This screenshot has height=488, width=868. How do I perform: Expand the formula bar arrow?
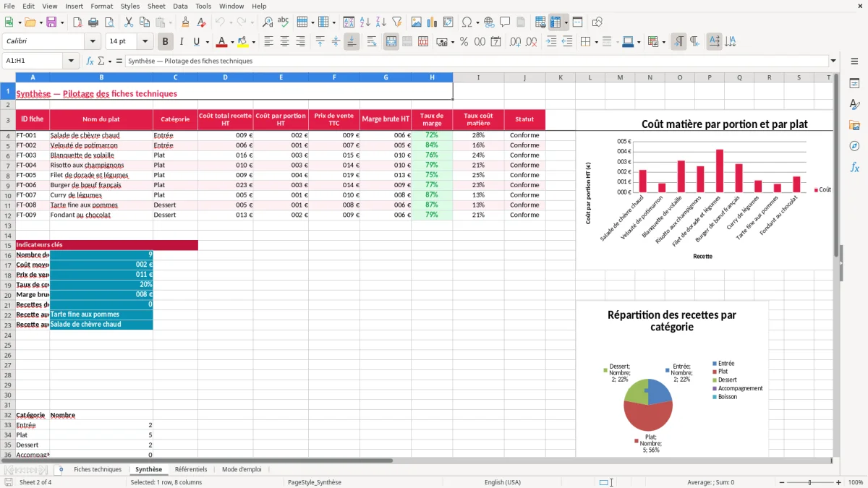point(833,61)
